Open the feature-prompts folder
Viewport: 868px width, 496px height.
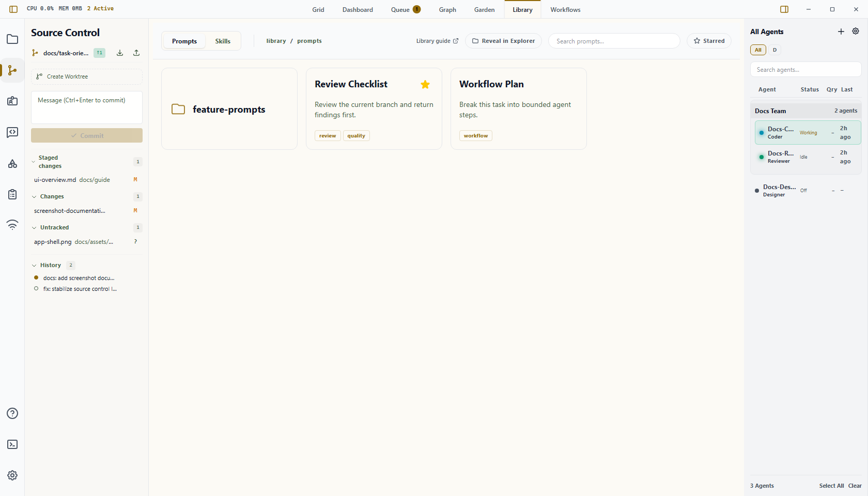tap(229, 109)
